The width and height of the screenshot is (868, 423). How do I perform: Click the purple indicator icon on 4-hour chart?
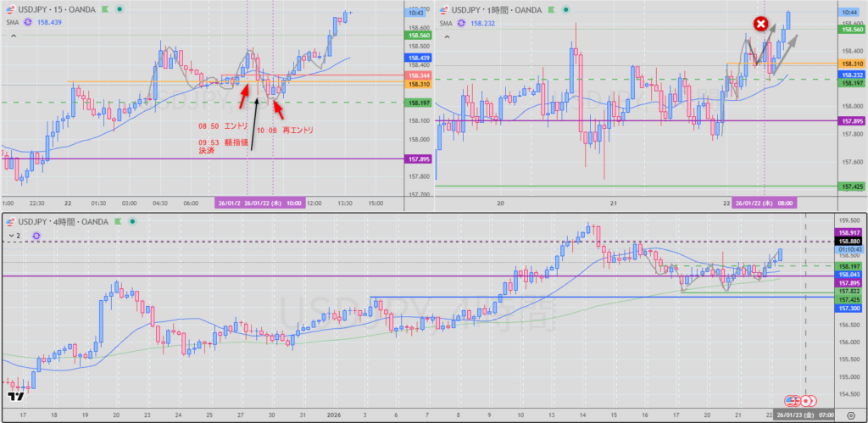[36, 234]
